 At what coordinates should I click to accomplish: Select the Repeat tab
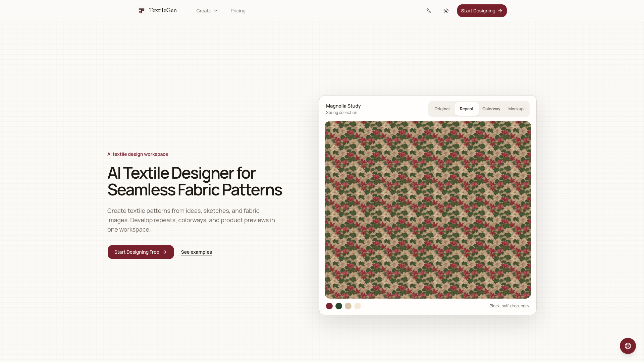coord(467,109)
